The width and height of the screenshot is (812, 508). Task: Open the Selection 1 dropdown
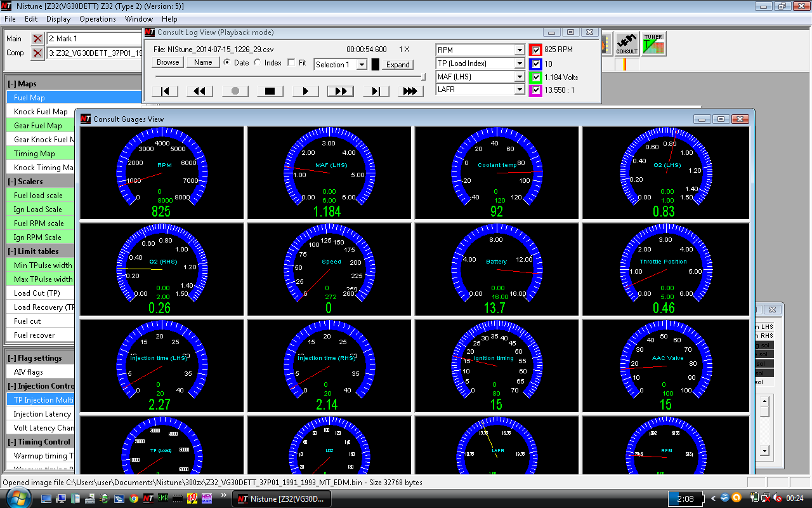tap(361, 65)
